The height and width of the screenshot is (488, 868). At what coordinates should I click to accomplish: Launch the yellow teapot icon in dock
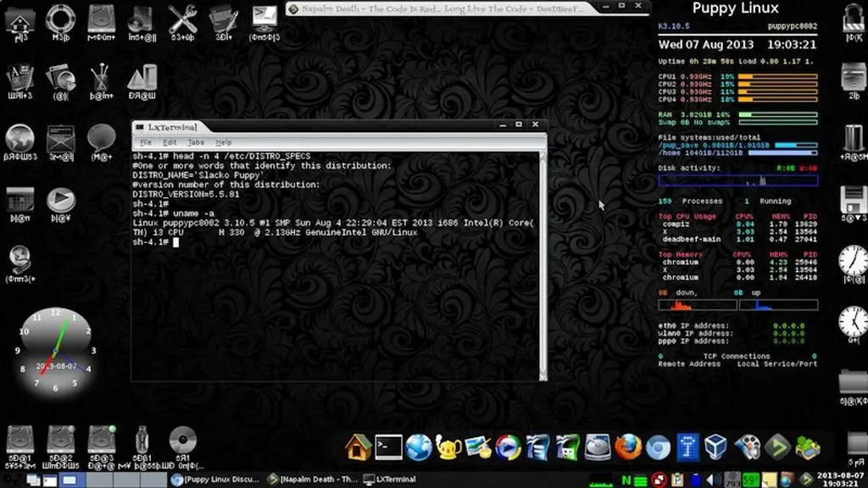coord(448,447)
